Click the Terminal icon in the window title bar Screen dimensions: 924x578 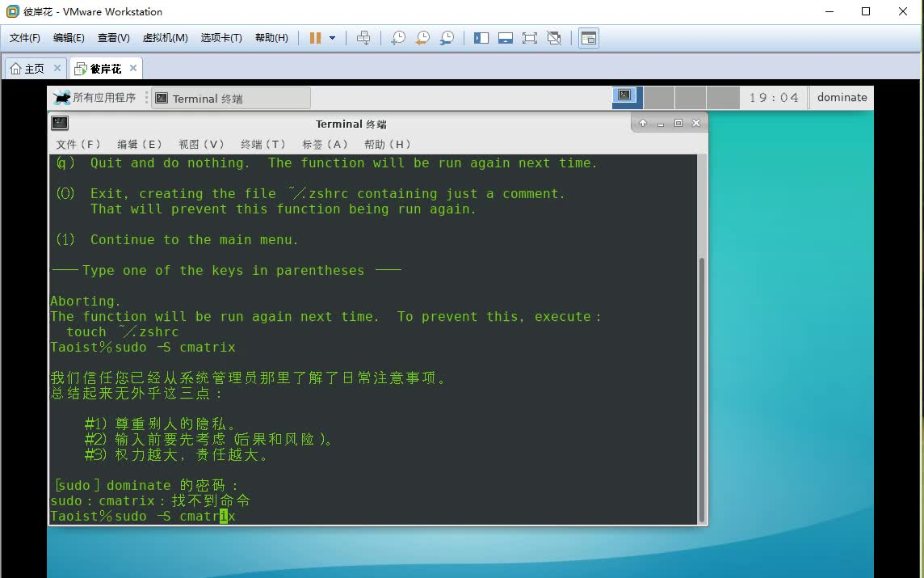pyautogui.click(x=60, y=122)
